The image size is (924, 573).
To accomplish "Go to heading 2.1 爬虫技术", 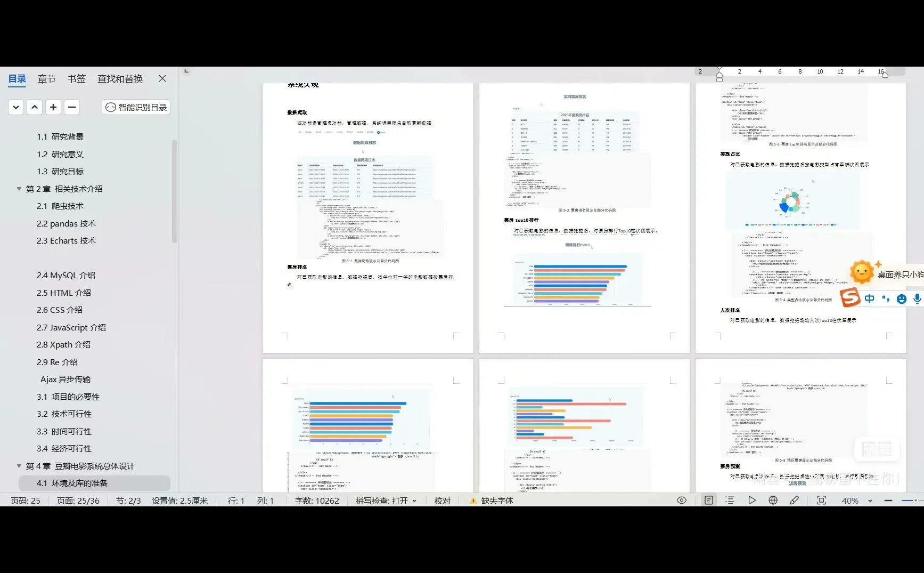I will point(60,206).
